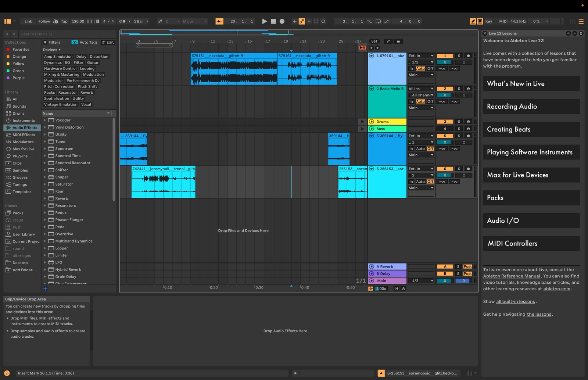
Task: Click the tempo field showing 120.00
Action: tap(78, 21)
